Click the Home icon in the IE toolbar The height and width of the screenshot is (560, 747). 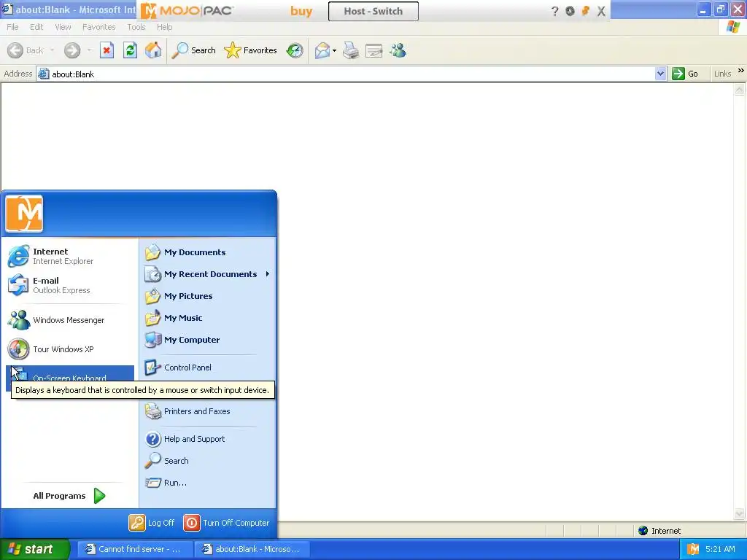[153, 50]
